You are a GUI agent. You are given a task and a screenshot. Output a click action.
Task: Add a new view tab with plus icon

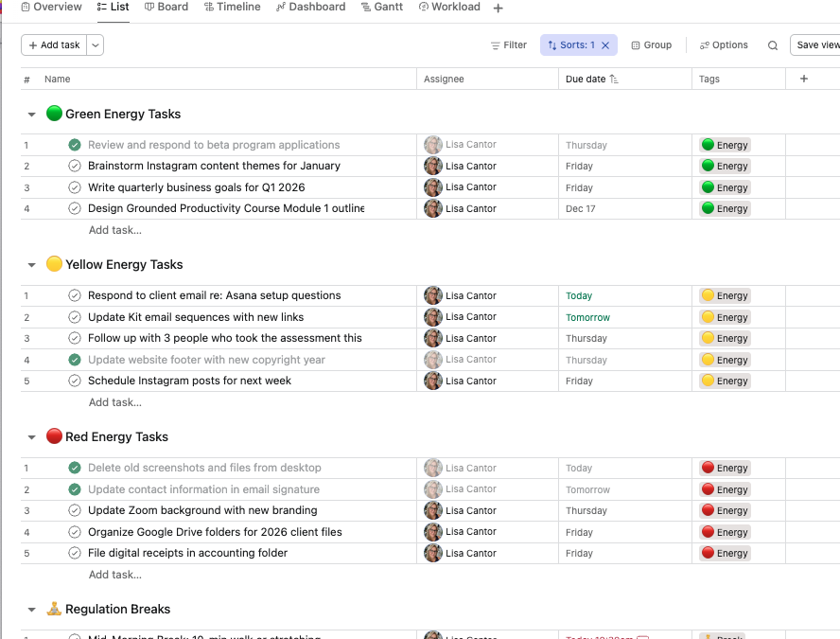coord(499,9)
